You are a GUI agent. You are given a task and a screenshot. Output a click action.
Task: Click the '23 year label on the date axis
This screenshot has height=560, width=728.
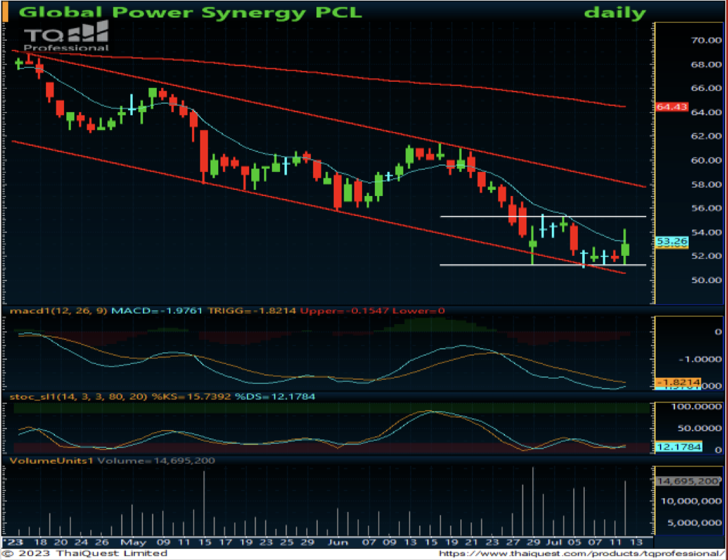[x=14, y=542]
